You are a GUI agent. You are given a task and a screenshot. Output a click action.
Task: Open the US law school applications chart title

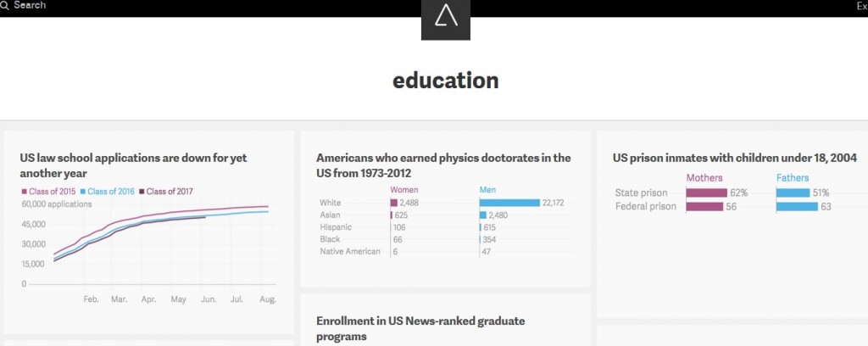coord(133,165)
